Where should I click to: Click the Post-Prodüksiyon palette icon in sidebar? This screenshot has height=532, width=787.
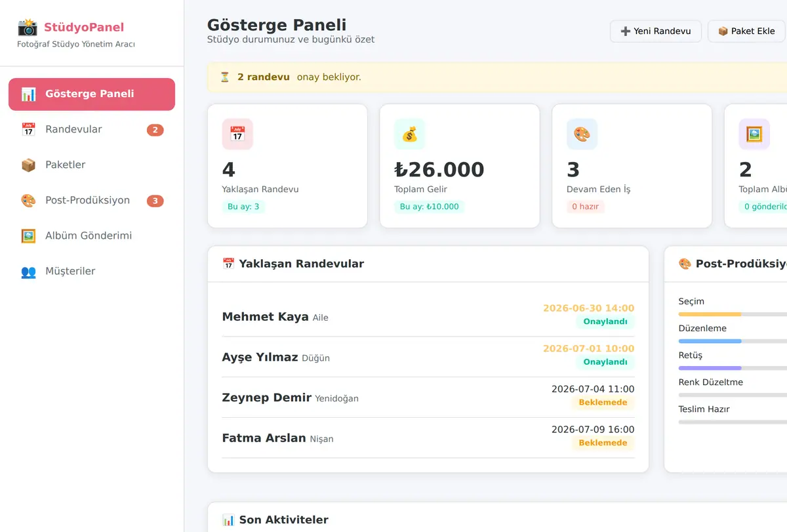(x=28, y=200)
